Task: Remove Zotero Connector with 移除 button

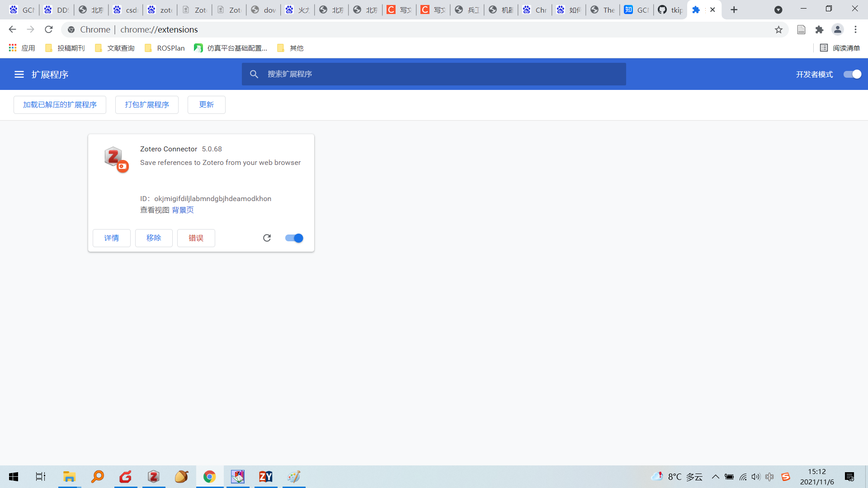Action: pyautogui.click(x=154, y=238)
